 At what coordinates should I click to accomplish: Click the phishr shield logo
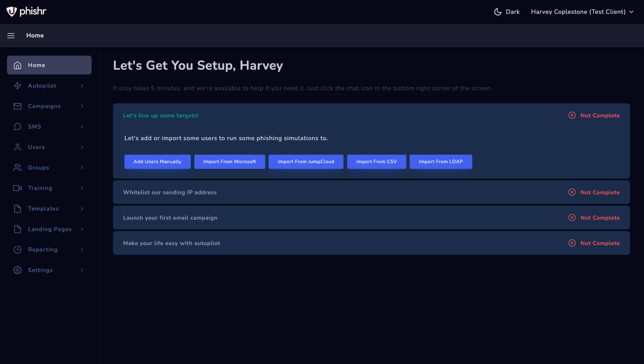pos(12,12)
